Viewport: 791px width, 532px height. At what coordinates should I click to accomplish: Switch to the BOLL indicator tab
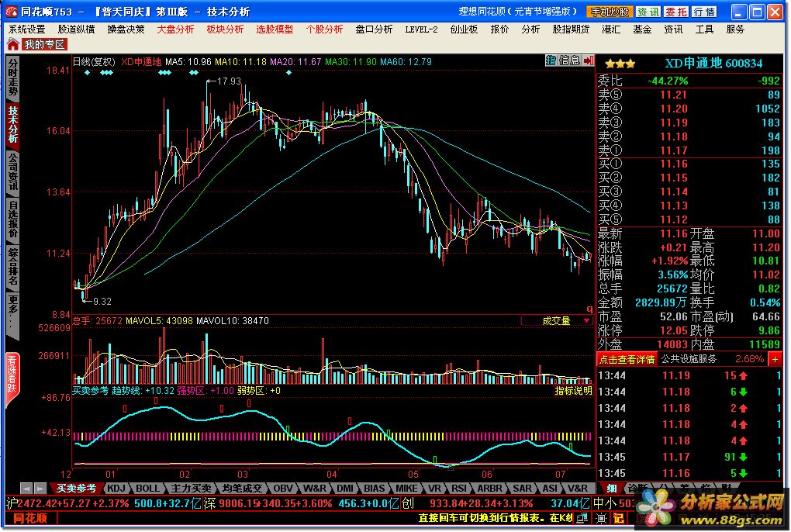tap(147, 488)
